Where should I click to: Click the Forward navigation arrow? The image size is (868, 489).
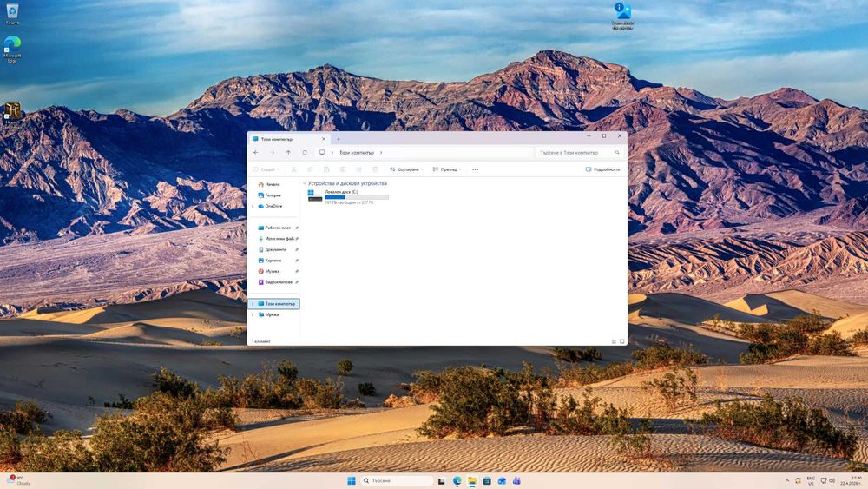click(272, 152)
